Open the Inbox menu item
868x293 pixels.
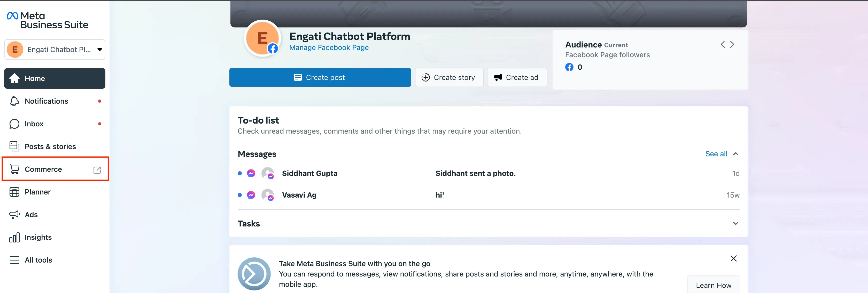click(x=55, y=124)
